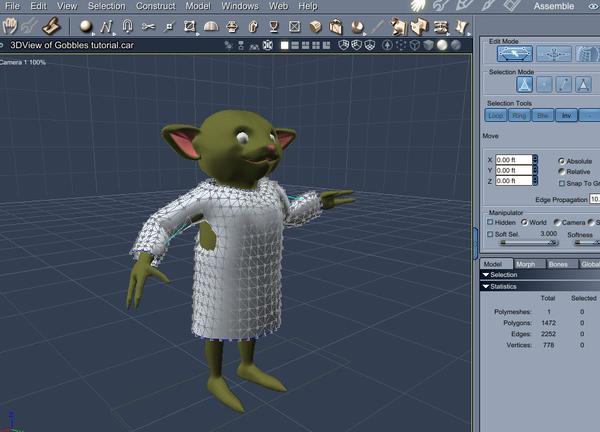Image resolution: width=600 pixels, height=432 pixels.
Task: Click the golden ball with cutout icon
Action: point(357,26)
